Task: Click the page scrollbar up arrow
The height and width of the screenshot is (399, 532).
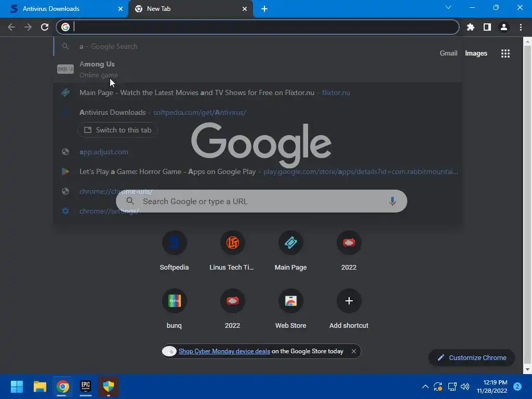Action: tap(527, 42)
